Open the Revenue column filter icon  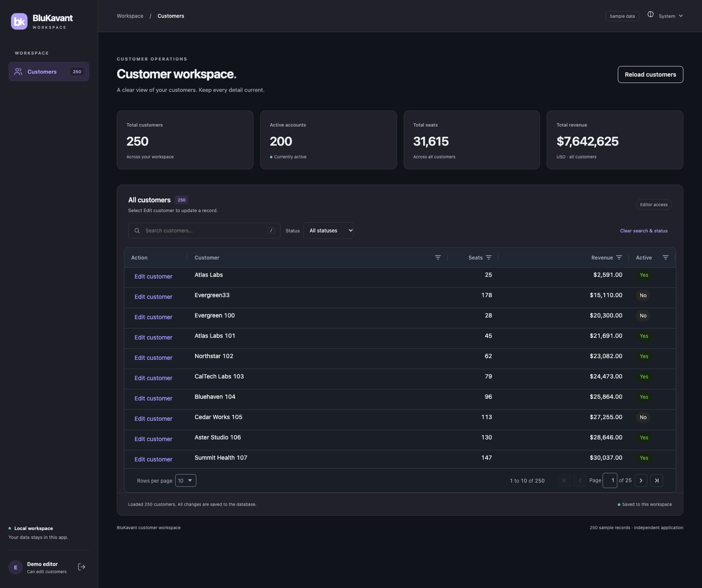click(619, 257)
